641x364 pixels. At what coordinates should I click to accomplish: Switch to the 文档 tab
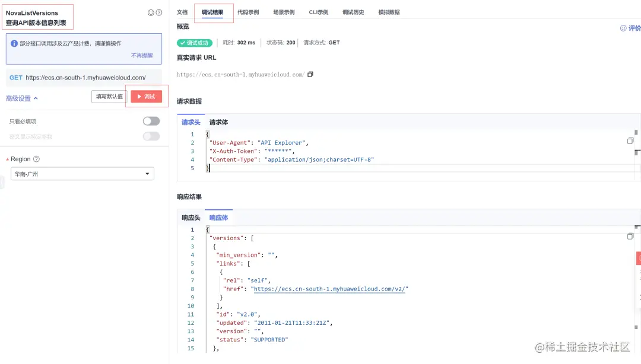pyautogui.click(x=182, y=12)
